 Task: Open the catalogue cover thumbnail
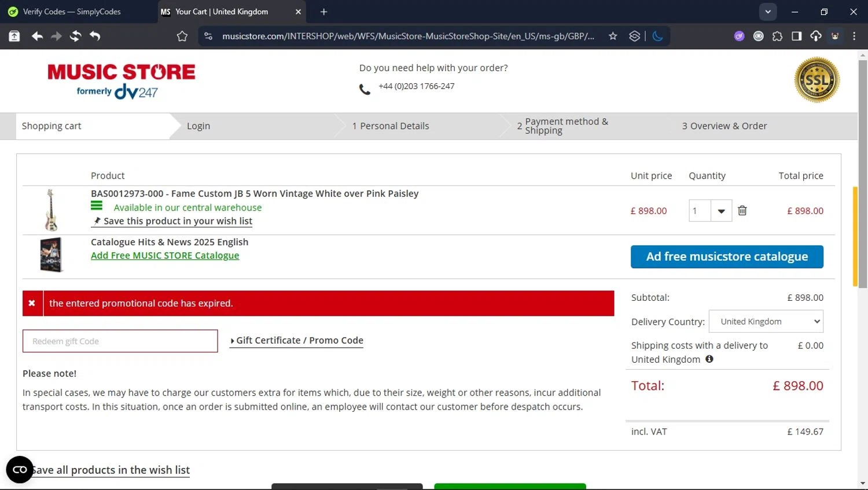click(x=51, y=255)
